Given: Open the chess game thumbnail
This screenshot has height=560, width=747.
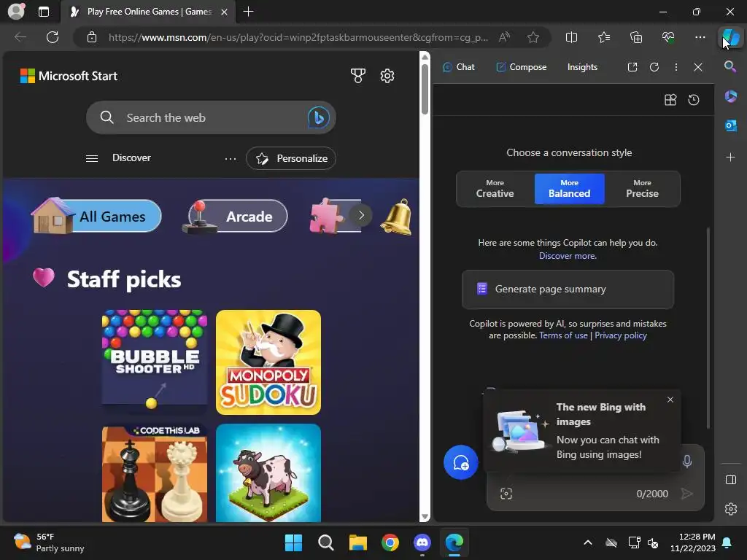Looking at the screenshot, I should point(155,472).
